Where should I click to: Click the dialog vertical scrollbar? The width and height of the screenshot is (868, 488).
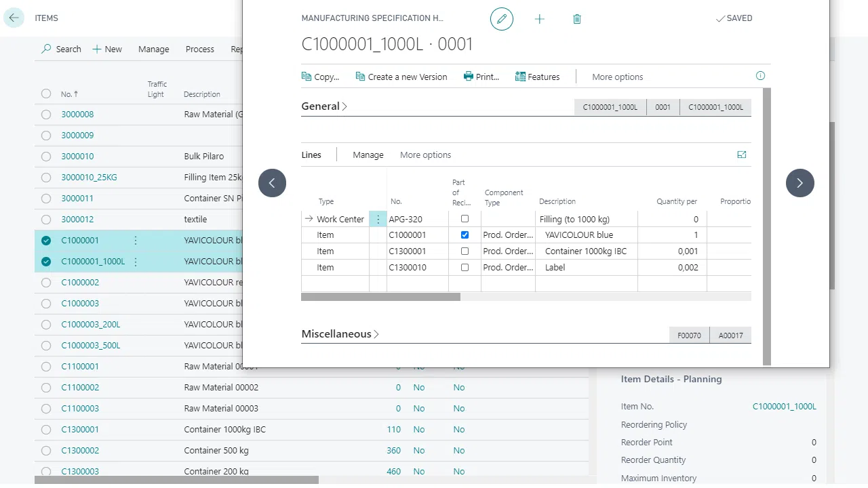point(767,226)
